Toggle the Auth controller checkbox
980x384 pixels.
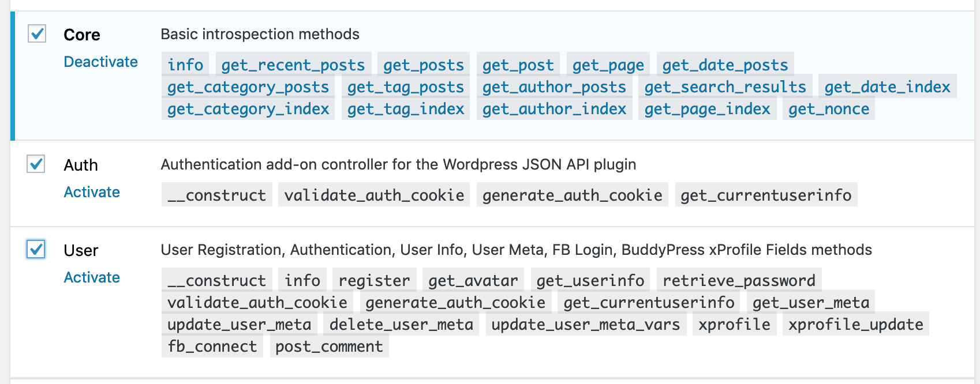[36, 164]
